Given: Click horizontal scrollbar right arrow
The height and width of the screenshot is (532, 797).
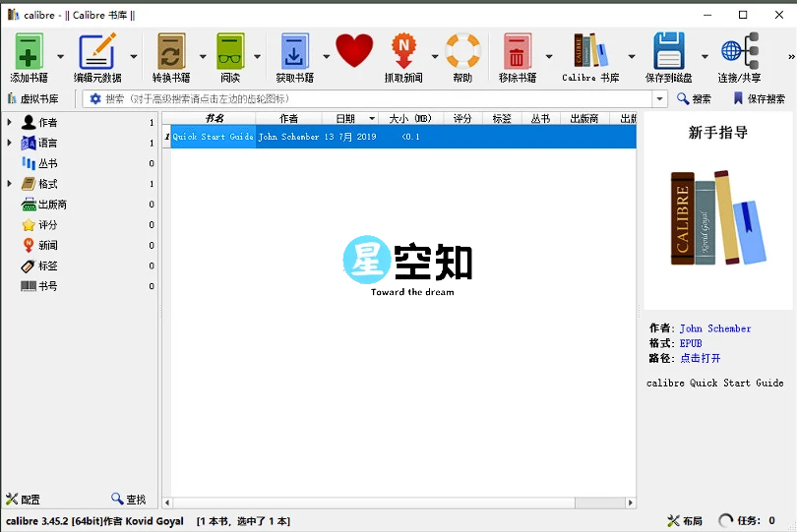Looking at the screenshot, I should point(631,502).
